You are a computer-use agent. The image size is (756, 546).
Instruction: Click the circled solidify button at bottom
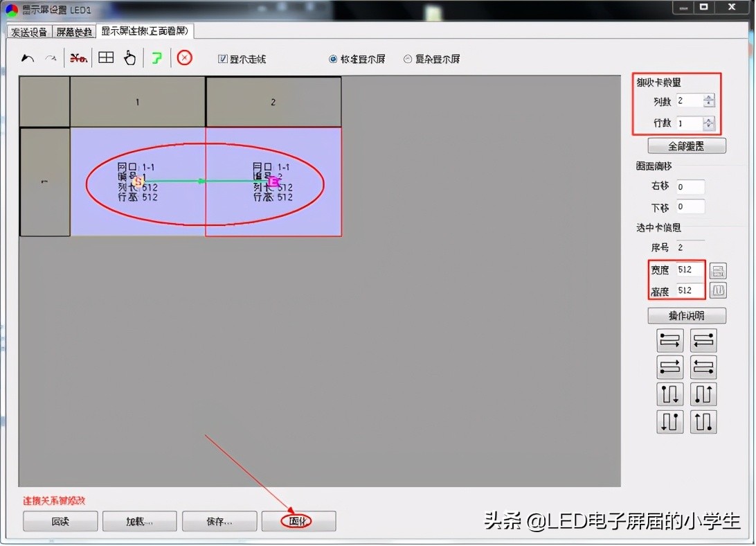point(298,520)
